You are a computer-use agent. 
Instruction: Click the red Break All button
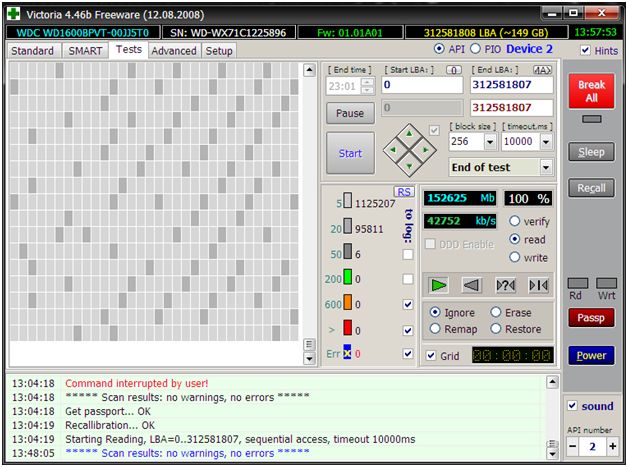click(592, 91)
